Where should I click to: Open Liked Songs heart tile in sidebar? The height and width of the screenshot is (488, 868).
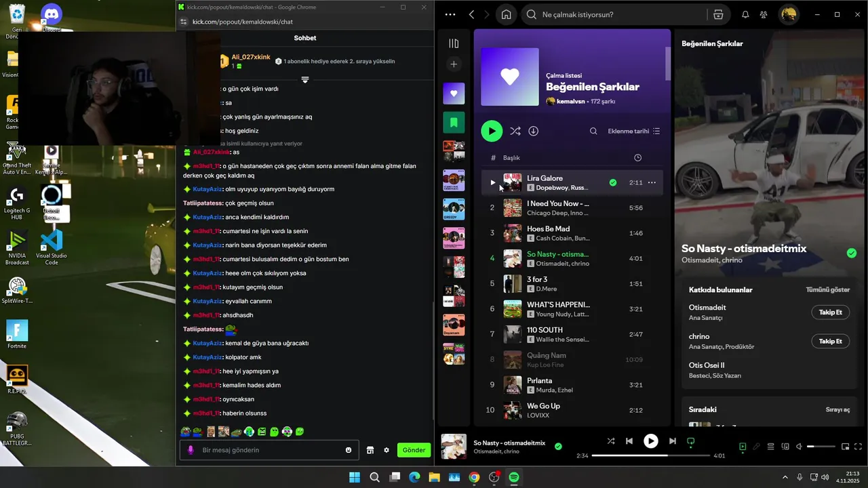(x=454, y=94)
